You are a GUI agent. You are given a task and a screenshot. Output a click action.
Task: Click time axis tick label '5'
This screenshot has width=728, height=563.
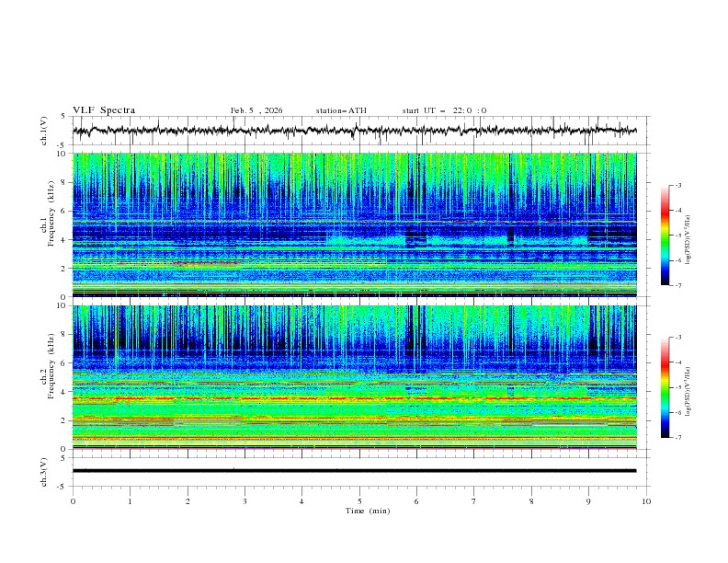tap(359, 501)
